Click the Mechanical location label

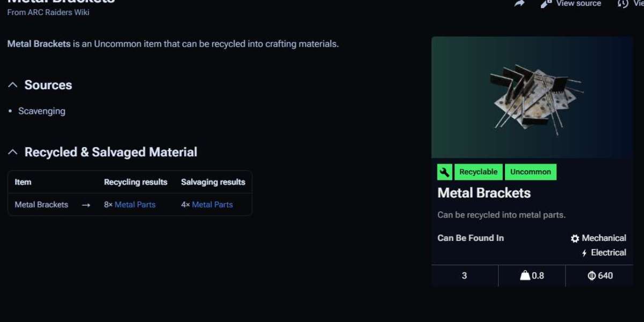coord(604,238)
